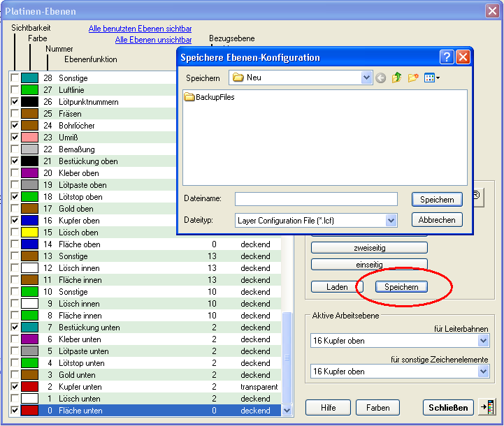Go up one folder level icon
This screenshot has width=504, height=426.
coord(396,78)
